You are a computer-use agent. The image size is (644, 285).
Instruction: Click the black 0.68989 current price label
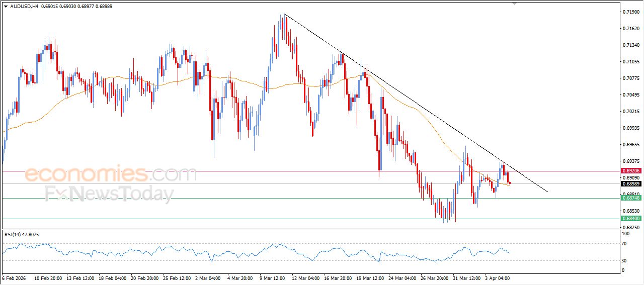pyautogui.click(x=630, y=183)
